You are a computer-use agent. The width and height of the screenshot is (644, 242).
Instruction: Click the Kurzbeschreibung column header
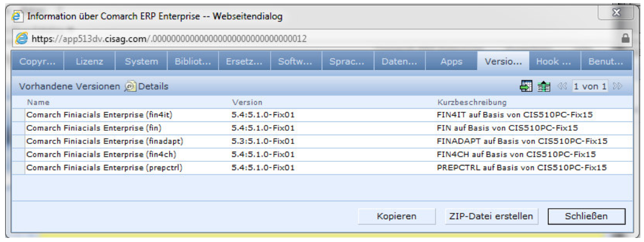(x=471, y=103)
